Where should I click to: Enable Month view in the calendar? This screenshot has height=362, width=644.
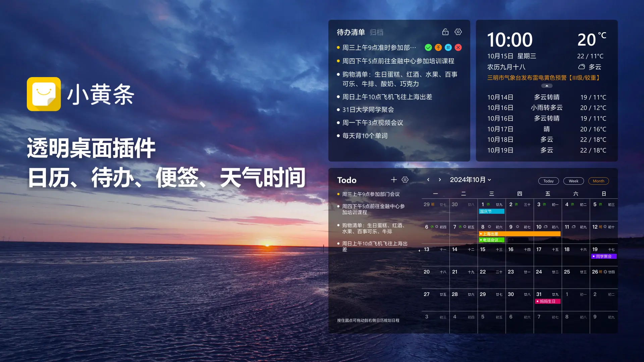(598, 181)
